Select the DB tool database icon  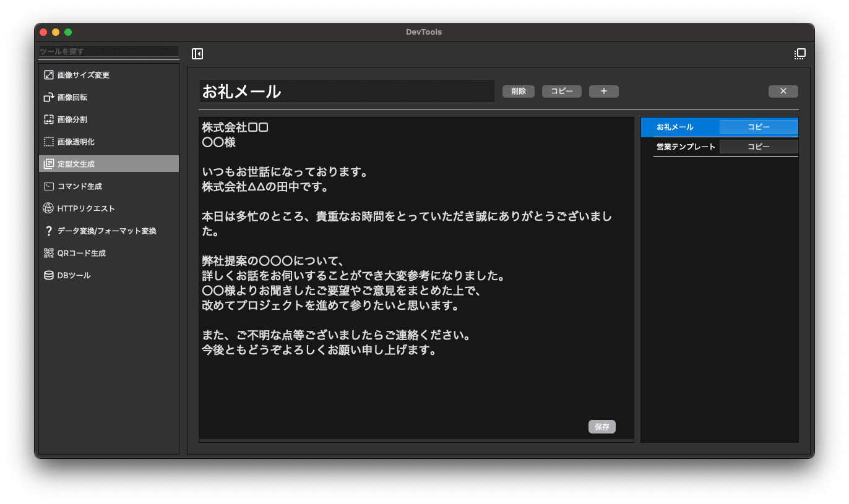click(x=49, y=275)
